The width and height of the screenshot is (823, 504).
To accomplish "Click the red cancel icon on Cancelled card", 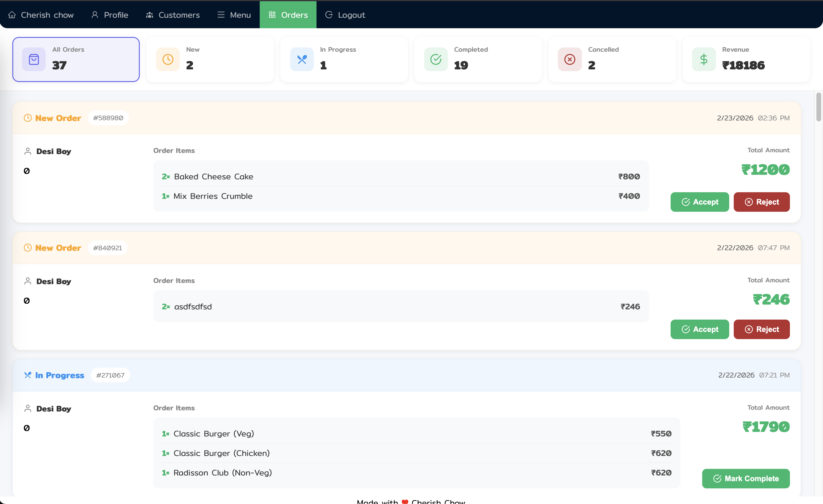I will pyautogui.click(x=570, y=59).
